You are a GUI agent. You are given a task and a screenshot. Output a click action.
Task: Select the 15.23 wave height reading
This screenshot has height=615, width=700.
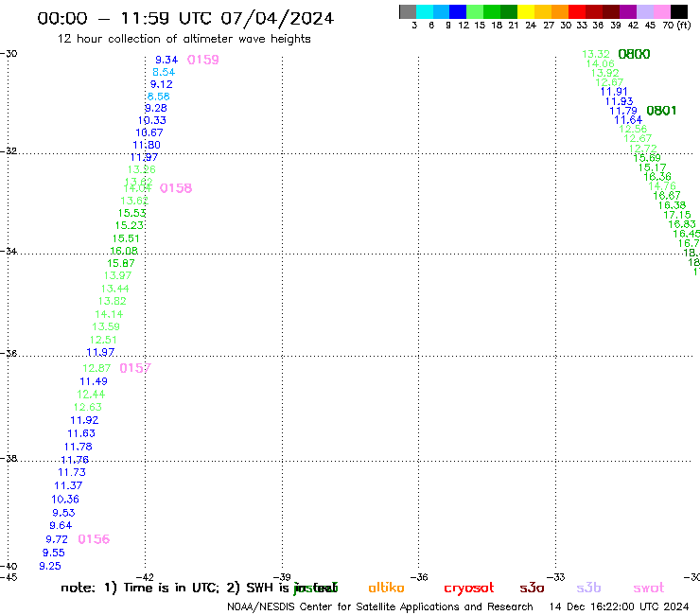(x=130, y=225)
